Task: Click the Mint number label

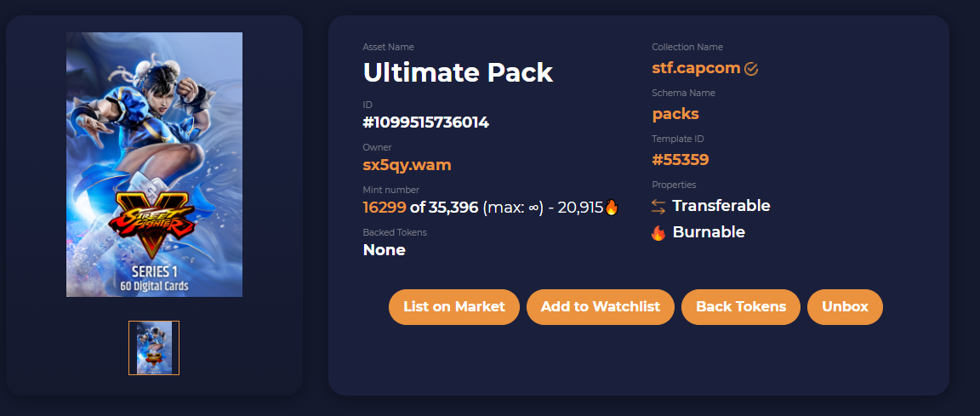Action: tap(391, 190)
